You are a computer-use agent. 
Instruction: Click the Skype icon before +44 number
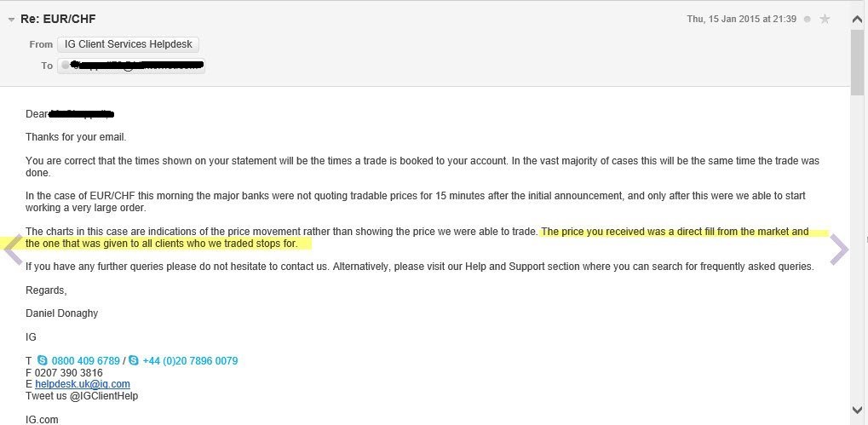pyautogui.click(x=134, y=361)
